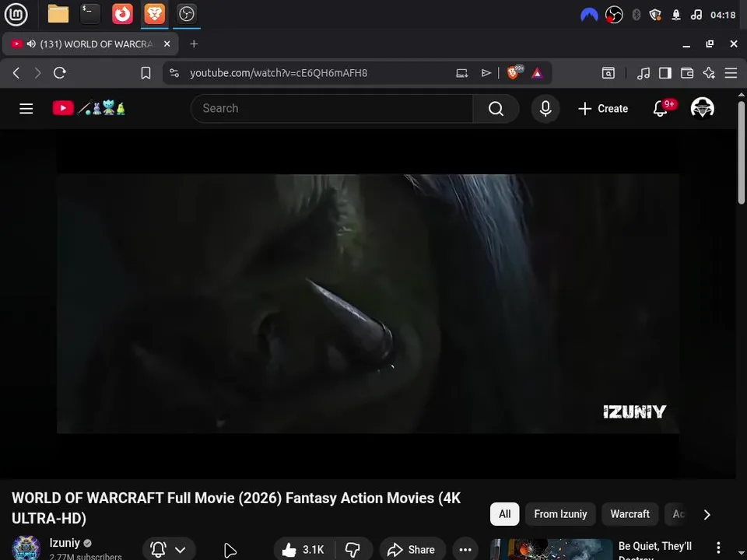Select the All filter chip

(x=504, y=514)
